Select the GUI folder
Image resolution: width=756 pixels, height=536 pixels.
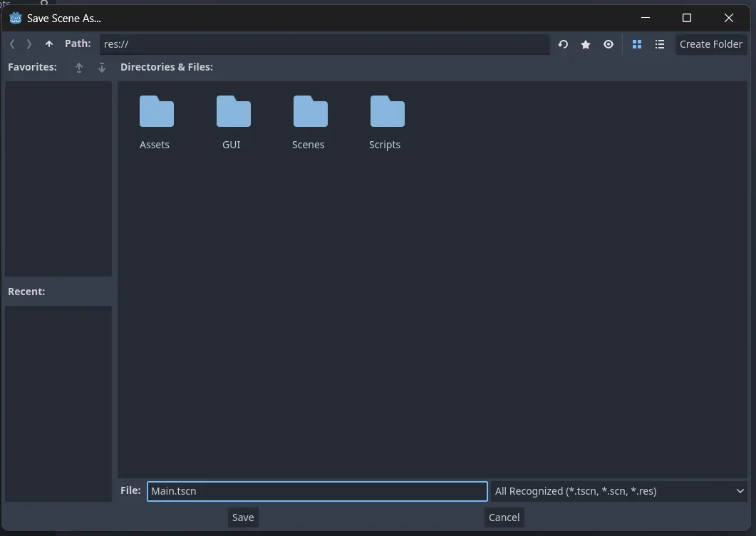[x=233, y=123]
